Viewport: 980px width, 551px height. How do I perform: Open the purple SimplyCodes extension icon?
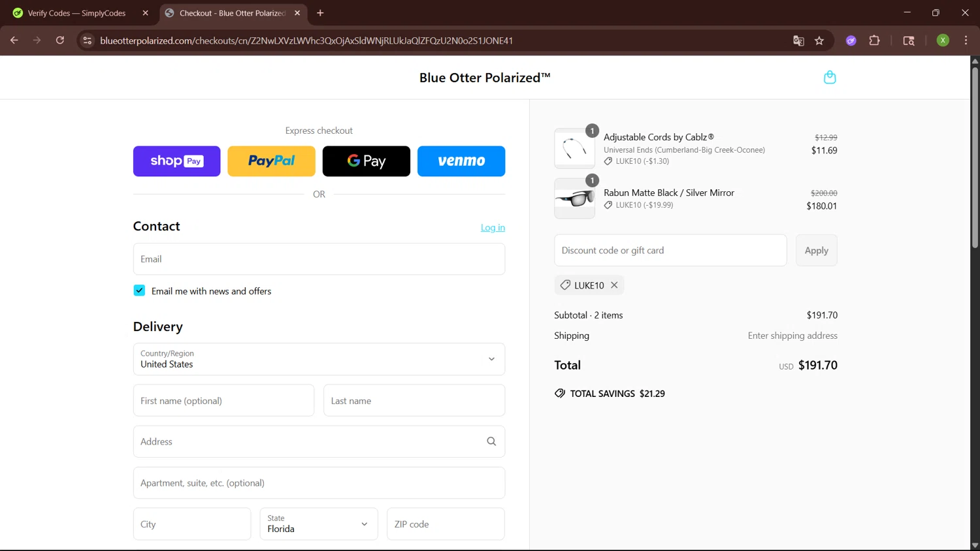click(x=851, y=40)
